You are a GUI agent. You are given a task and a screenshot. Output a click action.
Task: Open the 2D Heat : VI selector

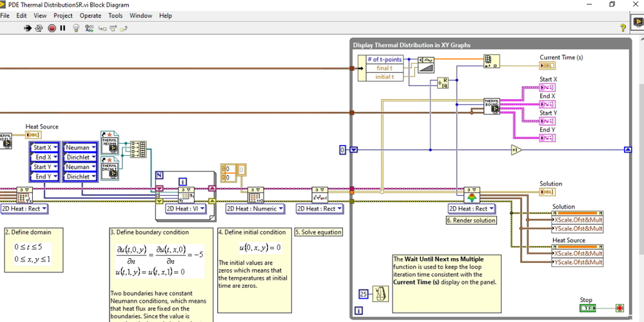(186, 209)
